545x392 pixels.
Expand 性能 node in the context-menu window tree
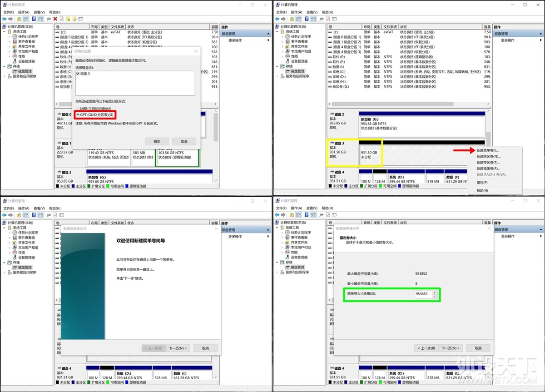click(282, 56)
